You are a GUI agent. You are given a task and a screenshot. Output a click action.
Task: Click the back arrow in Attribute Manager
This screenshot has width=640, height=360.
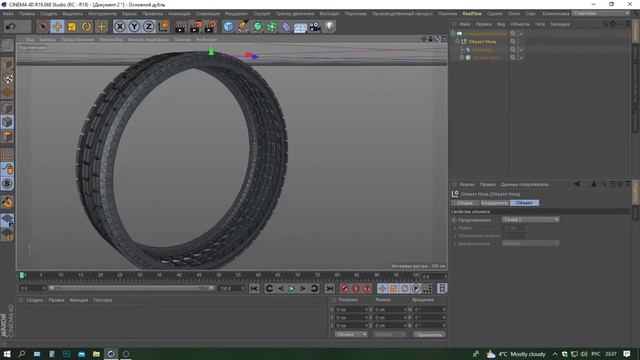coord(577,184)
